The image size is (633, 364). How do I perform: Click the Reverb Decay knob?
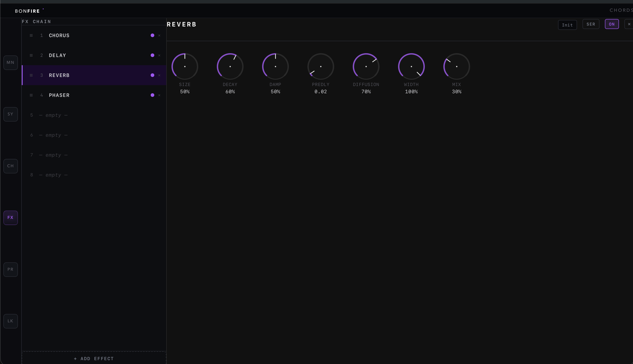230,67
